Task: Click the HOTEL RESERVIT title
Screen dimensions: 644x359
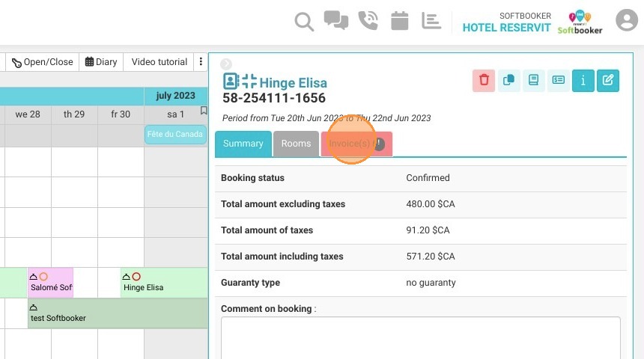Action: 506,28
